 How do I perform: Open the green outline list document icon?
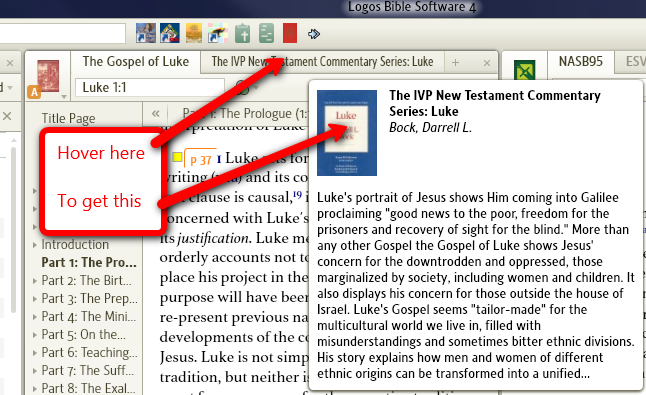point(267,33)
